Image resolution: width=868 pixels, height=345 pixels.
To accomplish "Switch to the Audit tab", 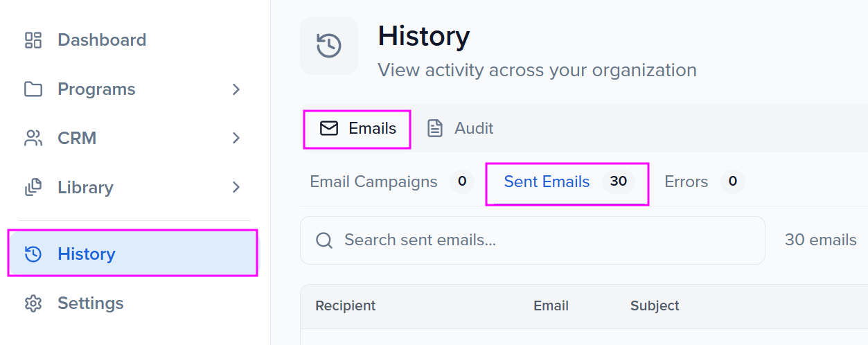I will pos(461,128).
